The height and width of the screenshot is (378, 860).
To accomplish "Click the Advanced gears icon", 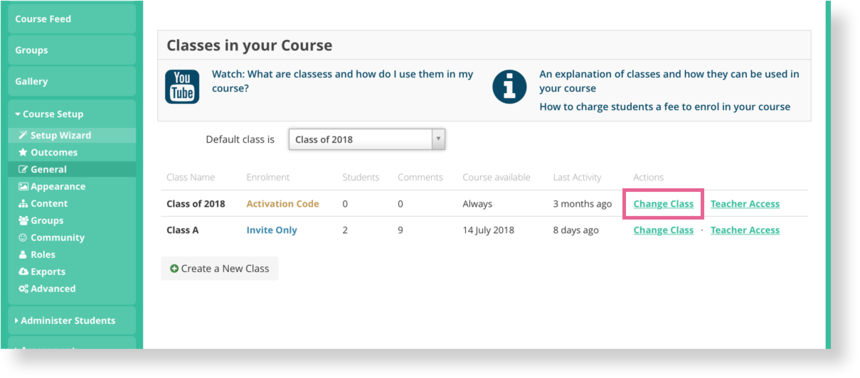I will tap(23, 289).
